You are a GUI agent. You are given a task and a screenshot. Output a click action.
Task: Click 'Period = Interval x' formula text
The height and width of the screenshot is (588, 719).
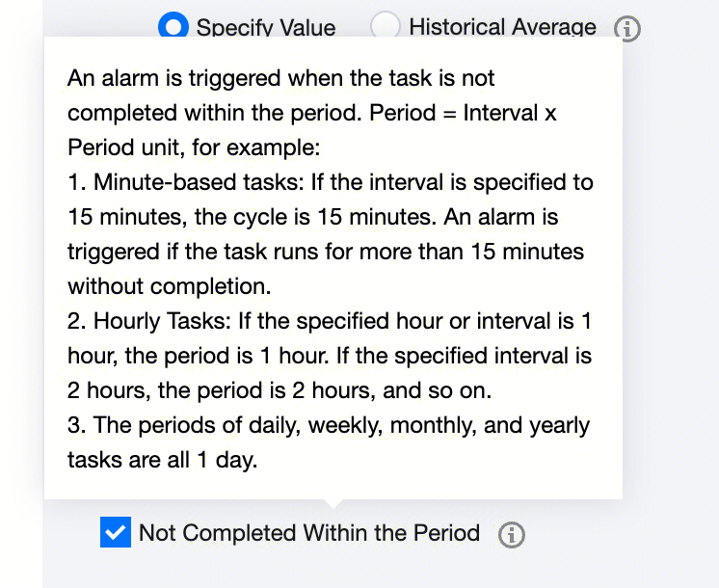click(464, 113)
